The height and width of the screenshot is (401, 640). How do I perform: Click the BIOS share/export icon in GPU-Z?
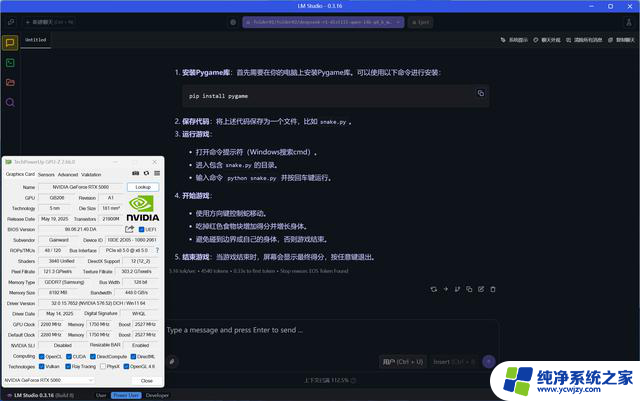pyautogui.click(x=129, y=229)
